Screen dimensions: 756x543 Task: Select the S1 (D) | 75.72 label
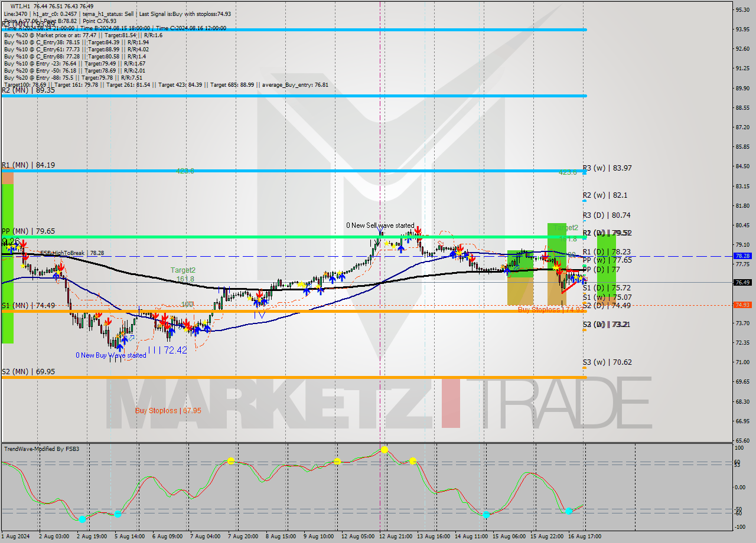click(607, 288)
